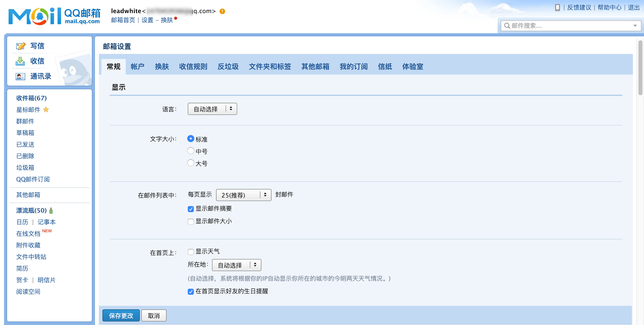Click the orange warning icon next to the email address

(222, 11)
